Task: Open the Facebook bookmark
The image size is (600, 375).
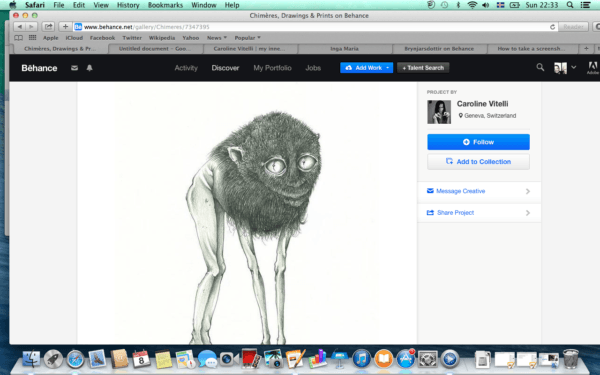Action: [102, 38]
